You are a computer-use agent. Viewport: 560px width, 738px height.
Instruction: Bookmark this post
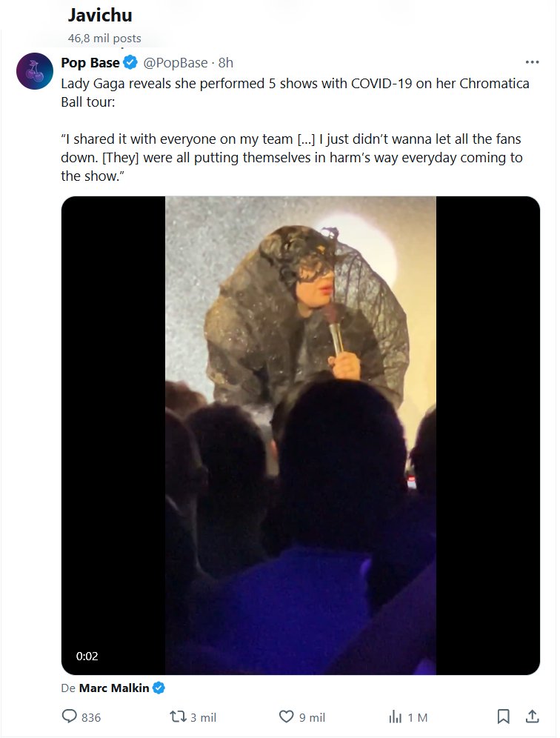pyautogui.click(x=503, y=717)
